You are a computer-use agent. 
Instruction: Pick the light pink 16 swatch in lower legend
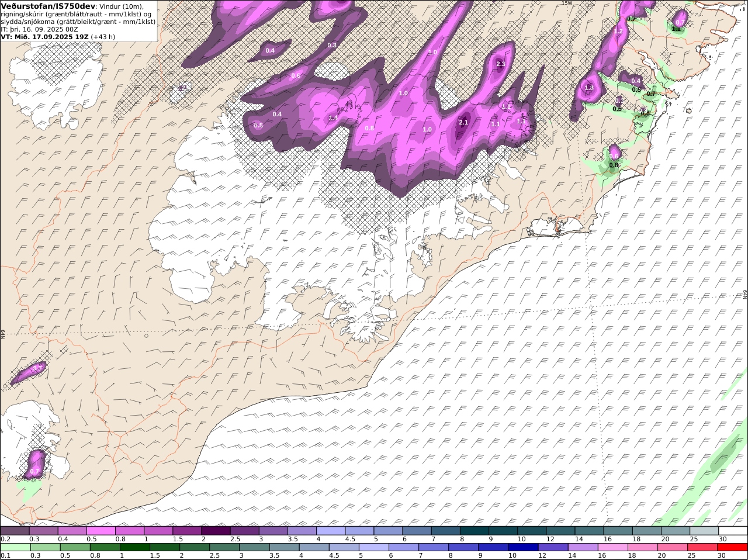point(612,548)
